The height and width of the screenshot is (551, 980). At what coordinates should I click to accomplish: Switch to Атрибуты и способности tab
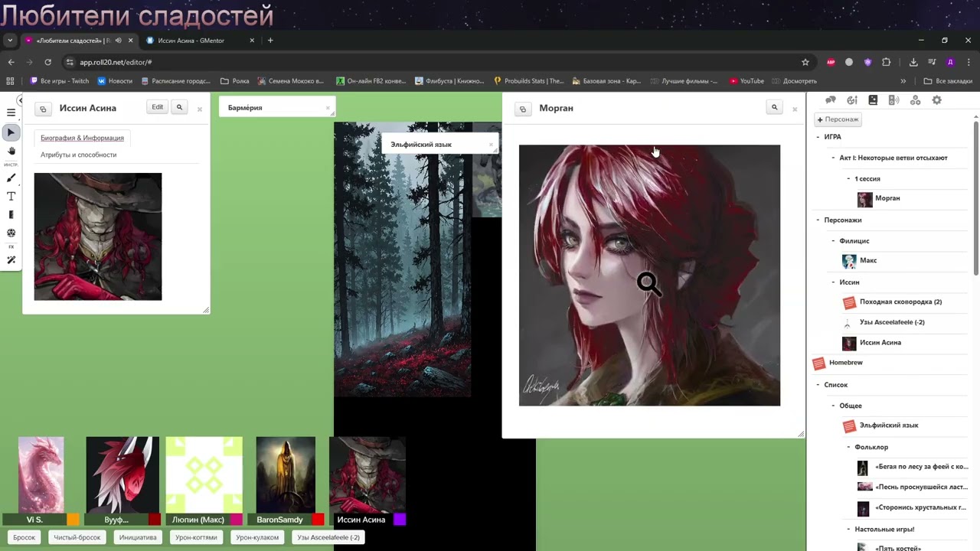tap(79, 155)
